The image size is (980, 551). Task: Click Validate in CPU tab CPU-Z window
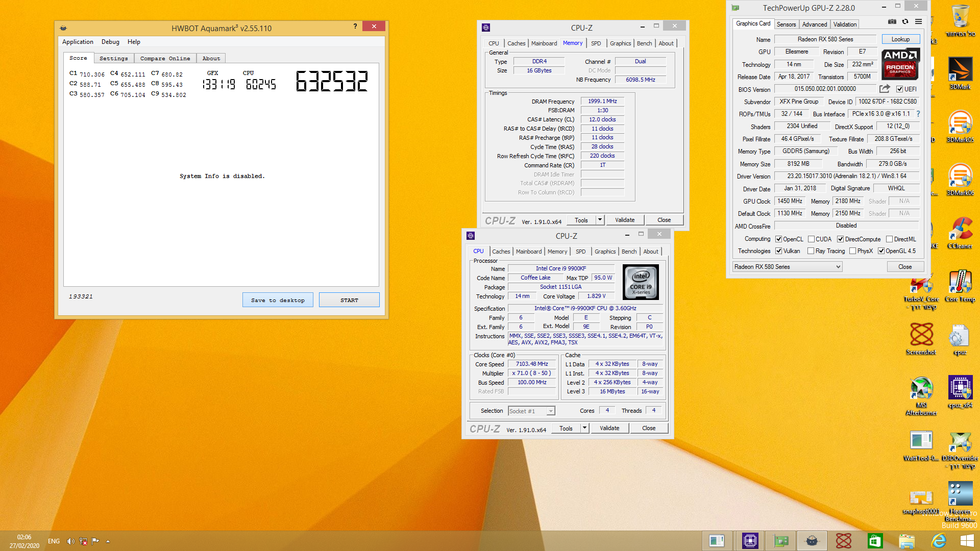(x=609, y=428)
